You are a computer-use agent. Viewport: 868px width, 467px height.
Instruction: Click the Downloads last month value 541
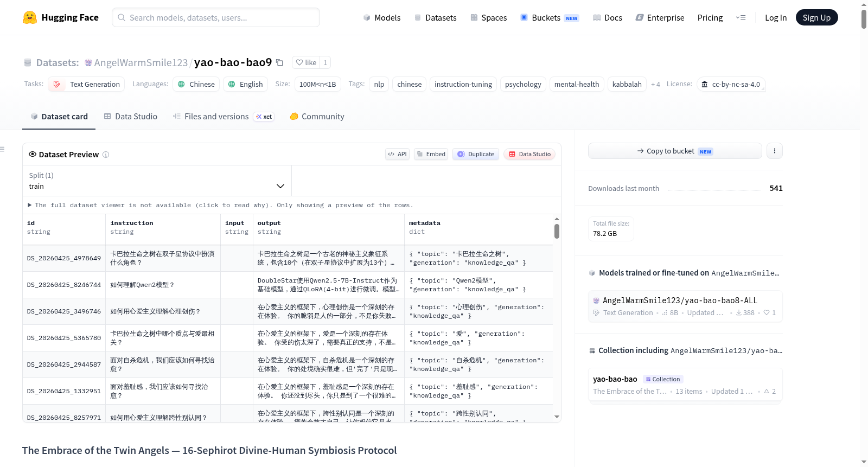[776, 188]
